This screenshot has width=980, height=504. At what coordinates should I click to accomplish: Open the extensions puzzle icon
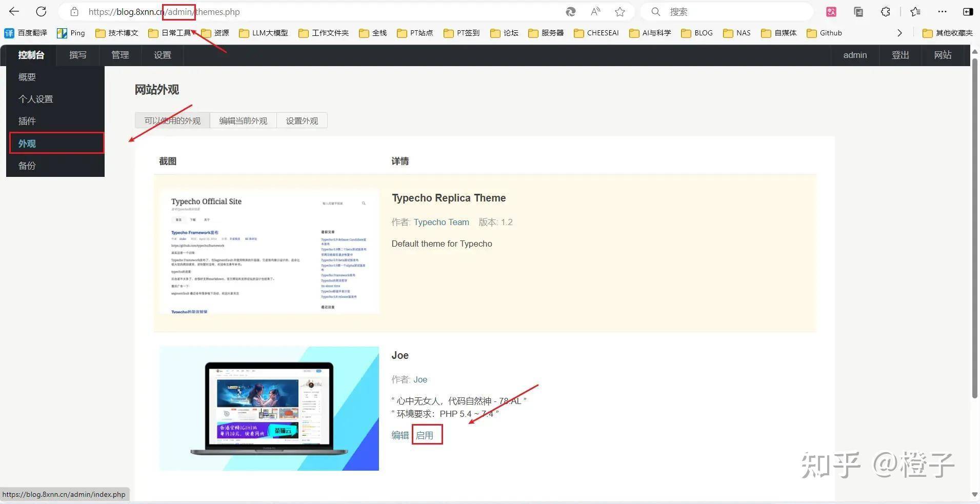click(x=886, y=11)
